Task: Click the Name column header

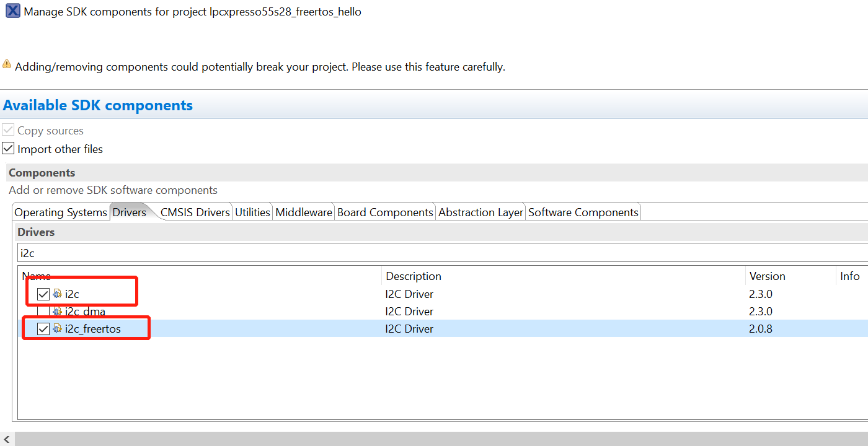Action: pyautogui.click(x=36, y=276)
